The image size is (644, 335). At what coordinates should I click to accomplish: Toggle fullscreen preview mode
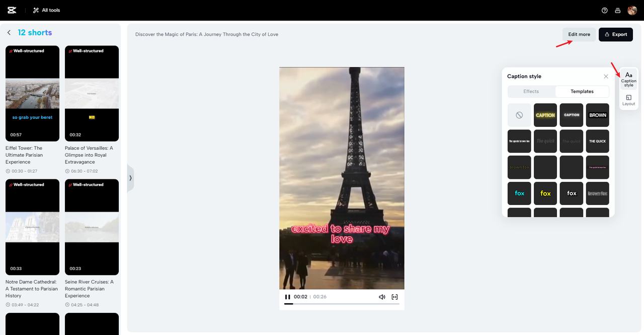coord(395,297)
